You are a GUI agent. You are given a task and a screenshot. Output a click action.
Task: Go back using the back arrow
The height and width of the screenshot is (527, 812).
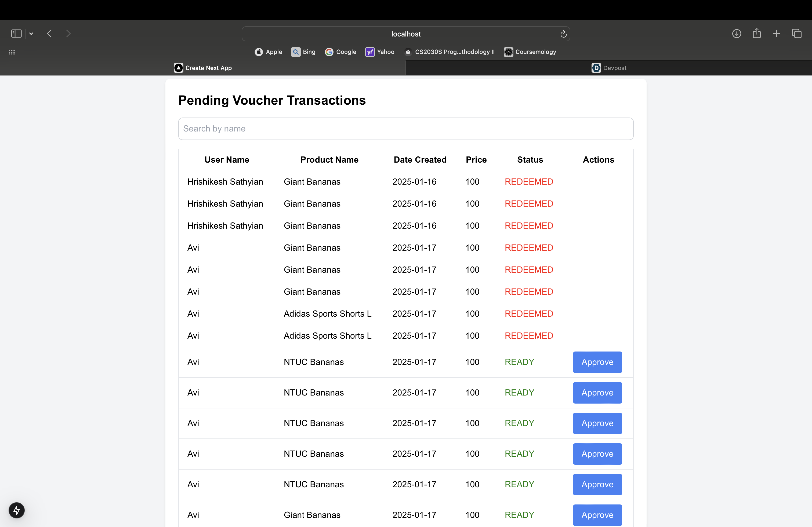(49, 33)
